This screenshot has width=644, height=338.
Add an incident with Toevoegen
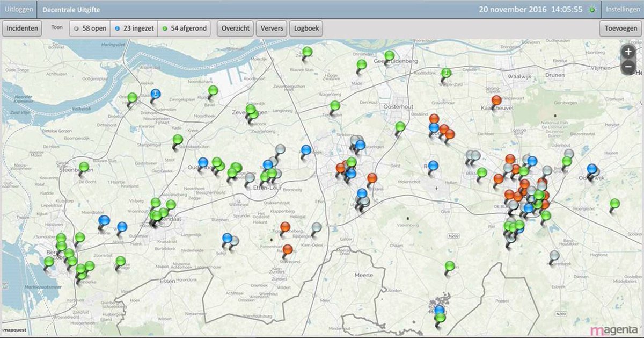(620, 28)
